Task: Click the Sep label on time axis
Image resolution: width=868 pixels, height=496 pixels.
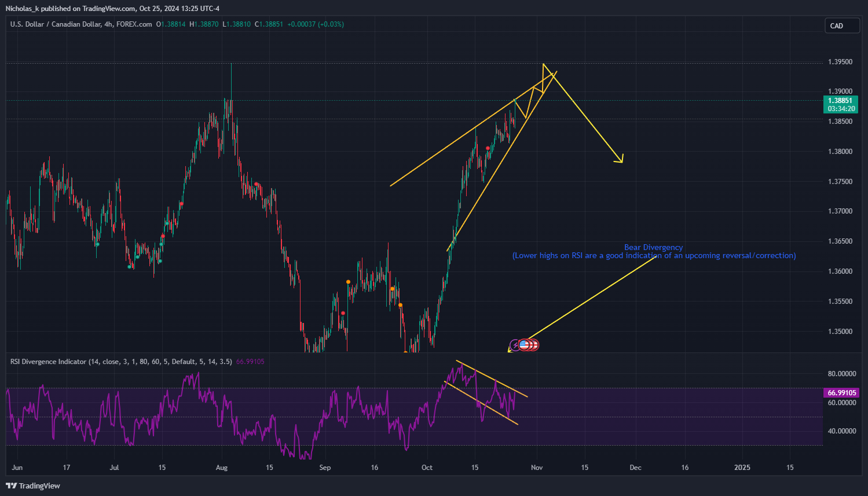Action: coord(325,468)
